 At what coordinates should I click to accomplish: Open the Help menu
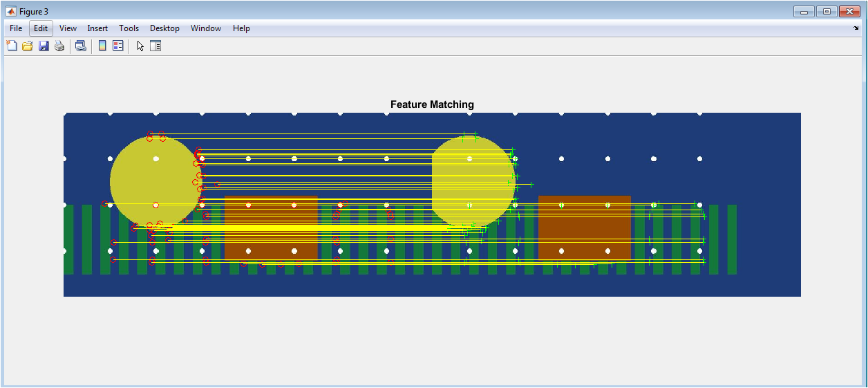tap(241, 28)
